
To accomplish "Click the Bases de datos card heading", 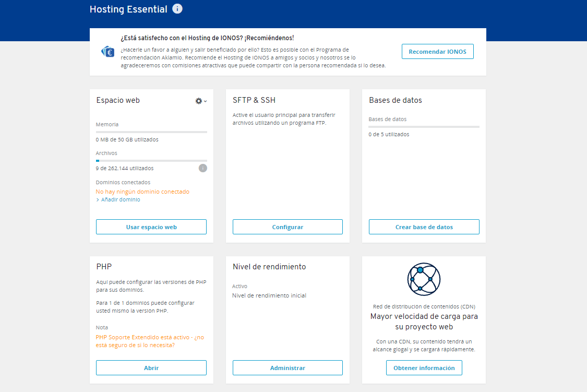I will click(x=396, y=100).
